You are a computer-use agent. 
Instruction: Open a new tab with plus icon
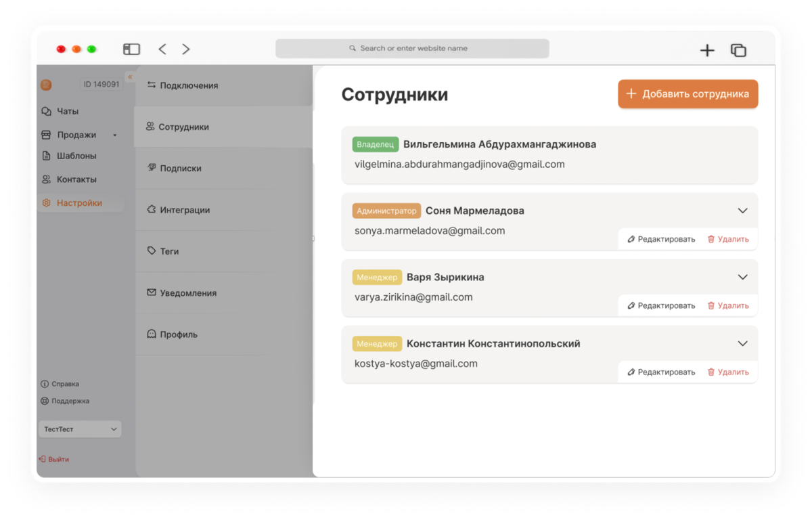[707, 50]
